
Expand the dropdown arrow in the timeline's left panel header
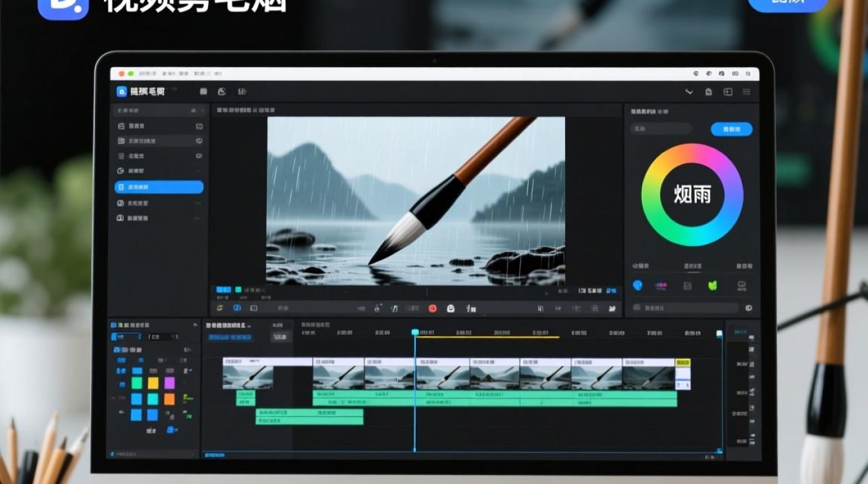196,325
